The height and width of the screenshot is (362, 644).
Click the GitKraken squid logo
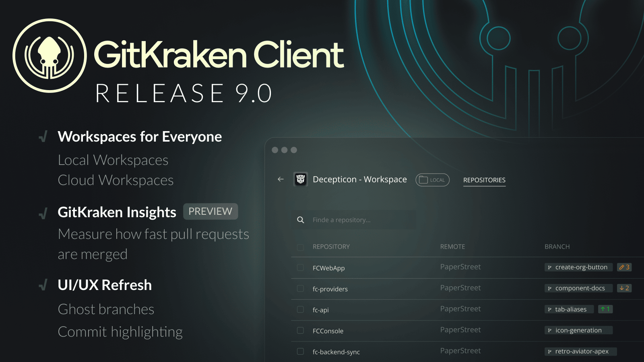[x=50, y=56]
